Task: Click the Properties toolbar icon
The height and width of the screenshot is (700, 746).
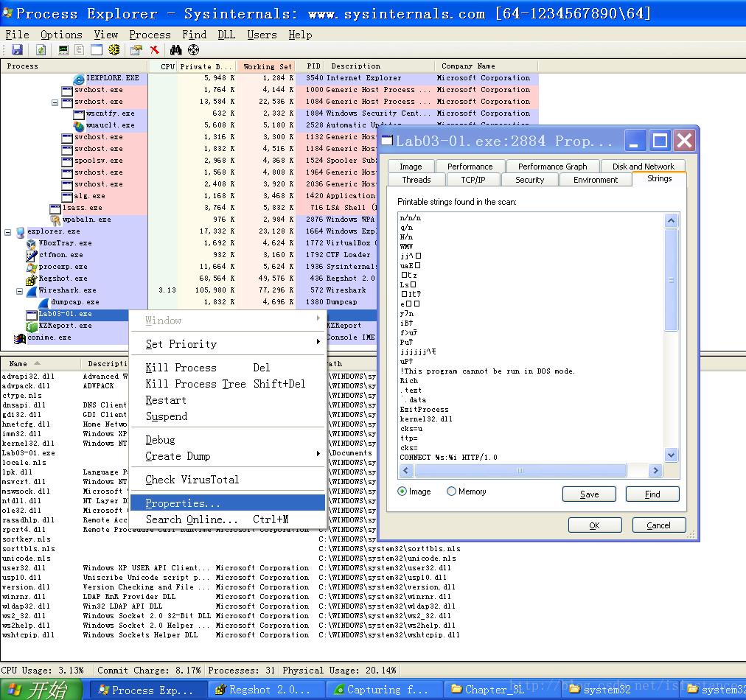Action: coord(136,50)
